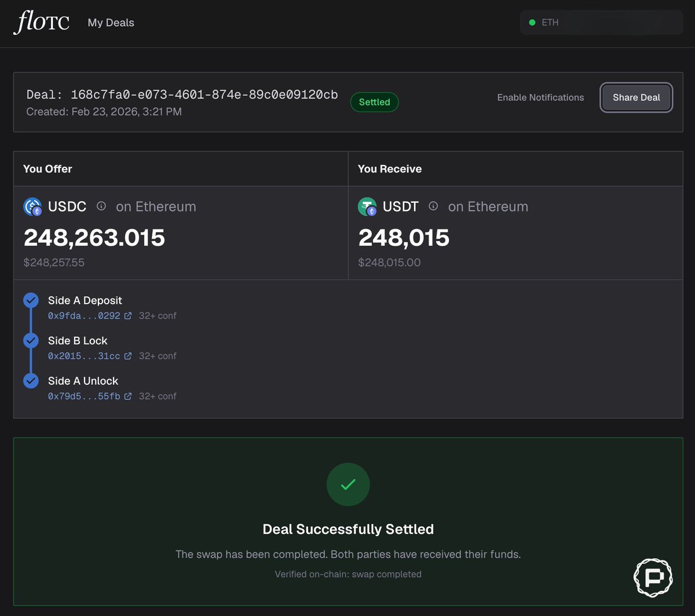This screenshot has width=695, height=616.
Task: Click the Side A Deposit label
Action: tap(85, 300)
